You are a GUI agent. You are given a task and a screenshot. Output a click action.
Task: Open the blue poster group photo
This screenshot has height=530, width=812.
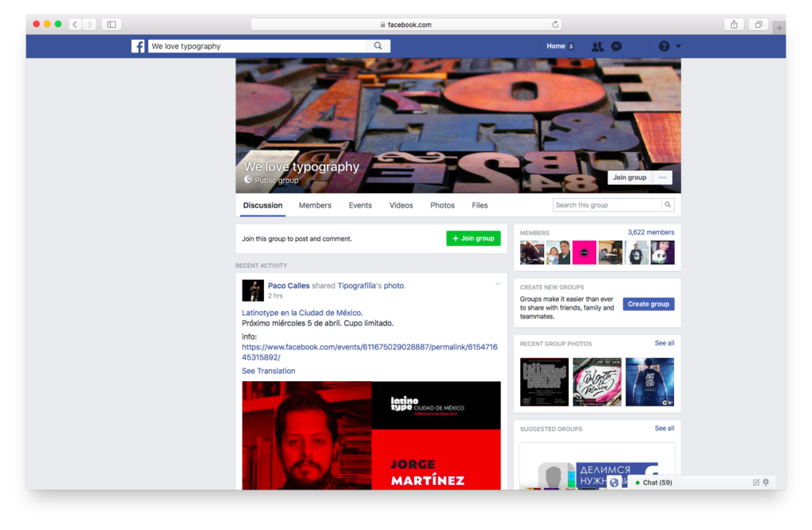649,382
